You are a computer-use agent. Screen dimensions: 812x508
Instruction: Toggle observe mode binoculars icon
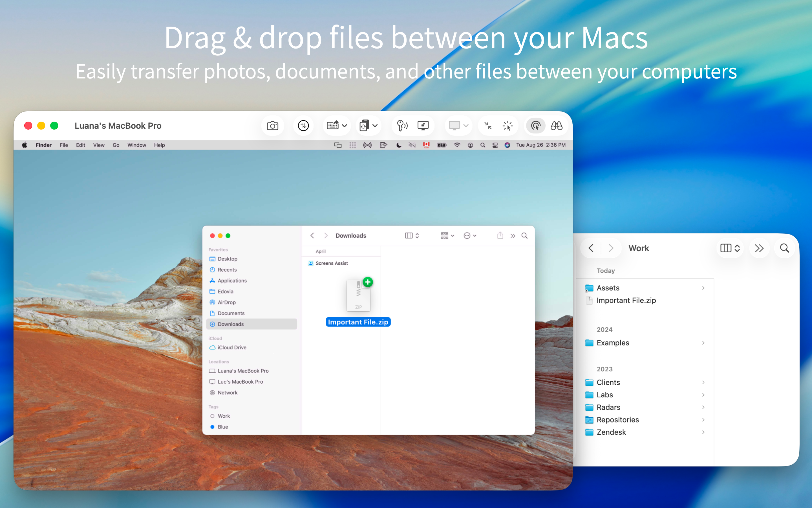pos(556,126)
